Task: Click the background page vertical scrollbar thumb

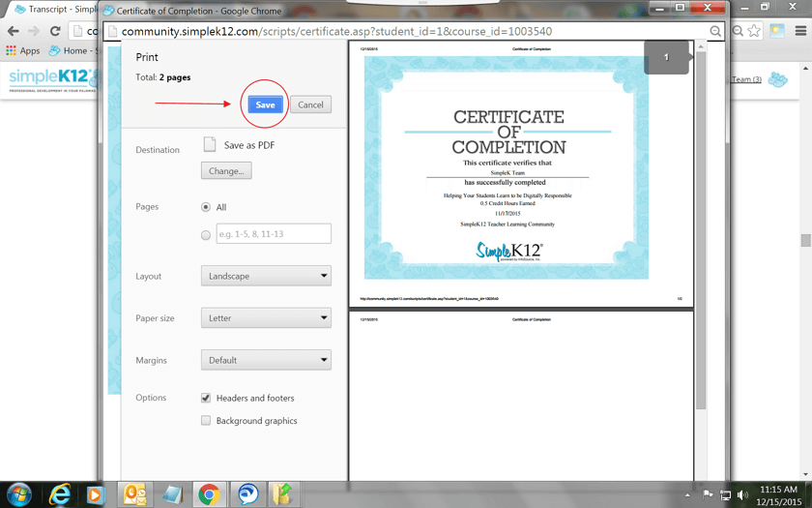Action: pyautogui.click(x=805, y=240)
